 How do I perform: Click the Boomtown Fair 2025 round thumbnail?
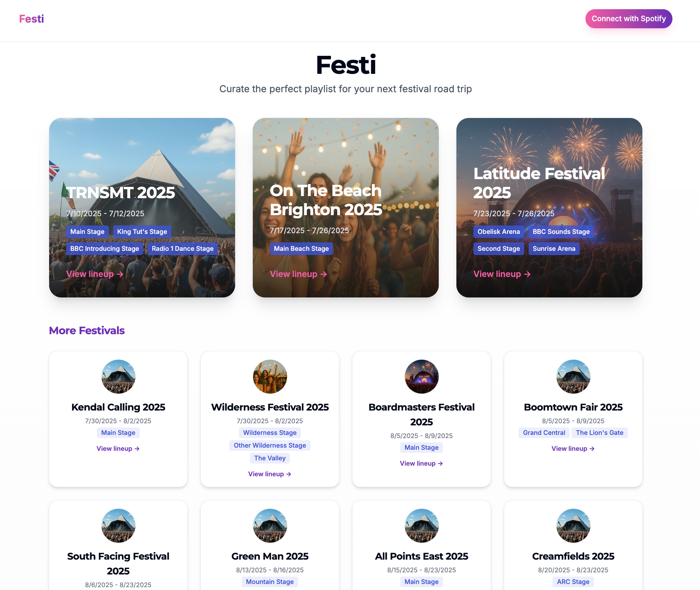573,377
